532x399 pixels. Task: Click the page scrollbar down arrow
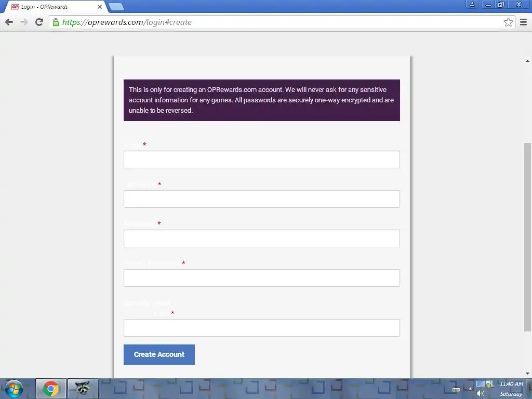(527, 374)
